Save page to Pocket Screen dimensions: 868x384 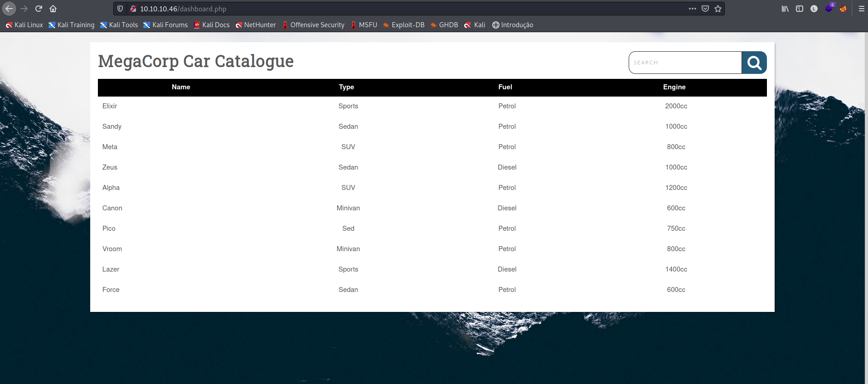click(x=705, y=9)
